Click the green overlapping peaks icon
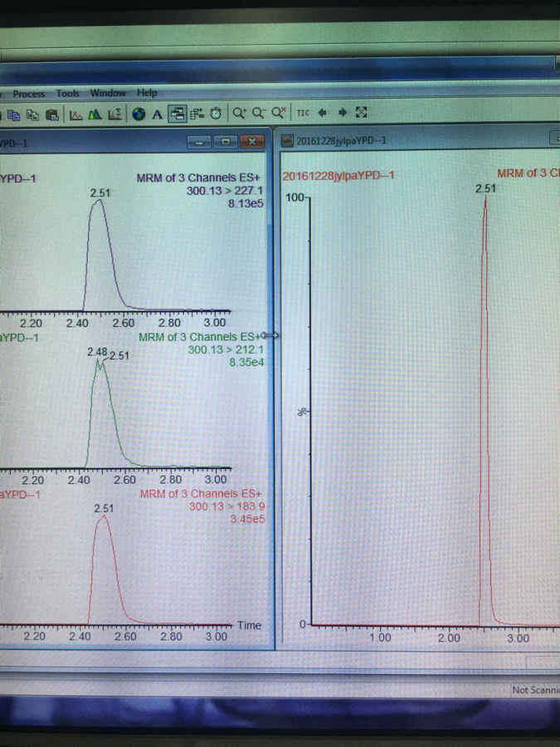 click(95, 115)
